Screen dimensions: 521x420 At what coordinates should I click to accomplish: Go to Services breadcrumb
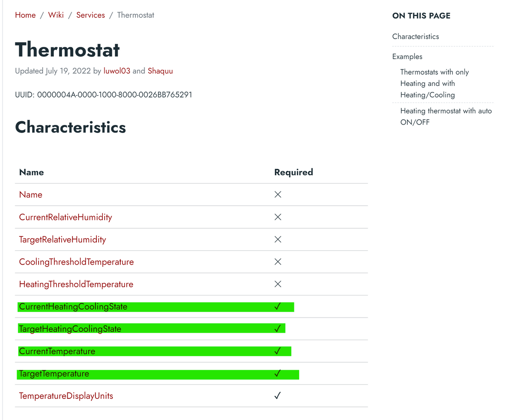[x=90, y=15]
